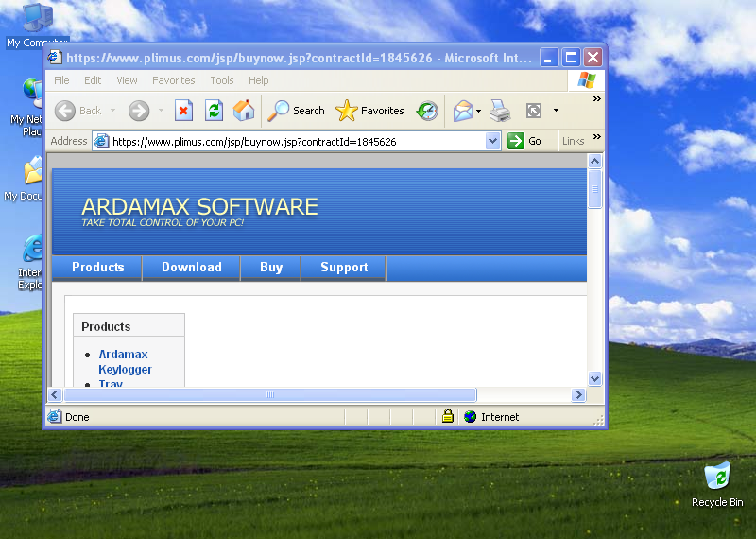The width and height of the screenshot is (756, 539).
Task: Click the Mail envelope icon
Action: pos(462,111)
